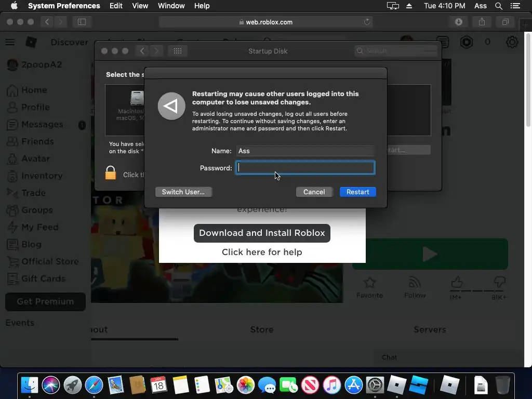Go to Home in Roblox sidebar

pyautogui.click(x=27, y=90)
